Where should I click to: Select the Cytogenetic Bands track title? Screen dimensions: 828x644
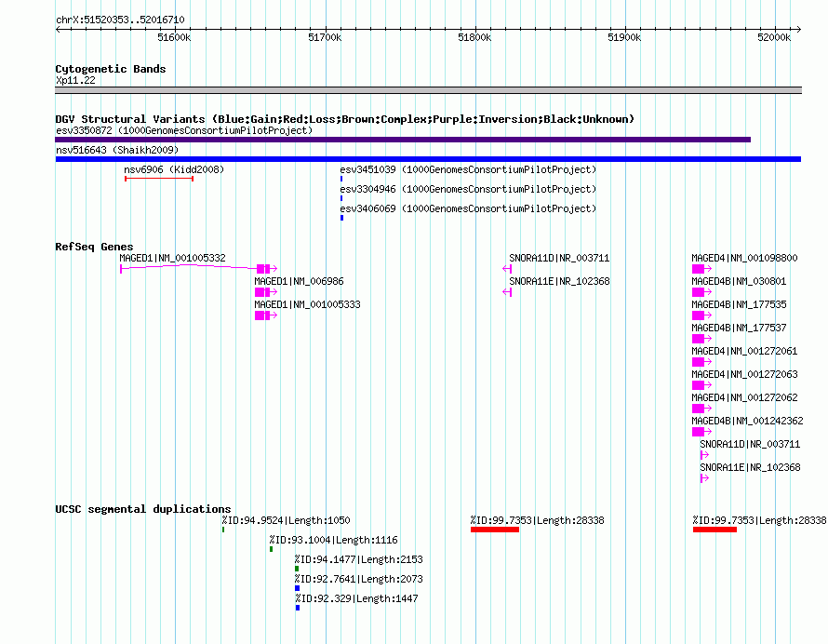111,69
